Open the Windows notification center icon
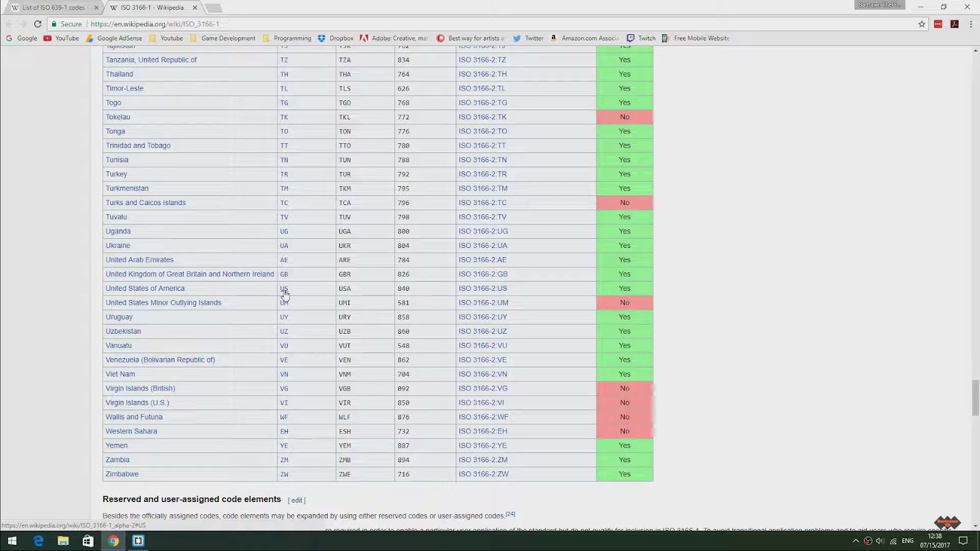 pos(963,541)
